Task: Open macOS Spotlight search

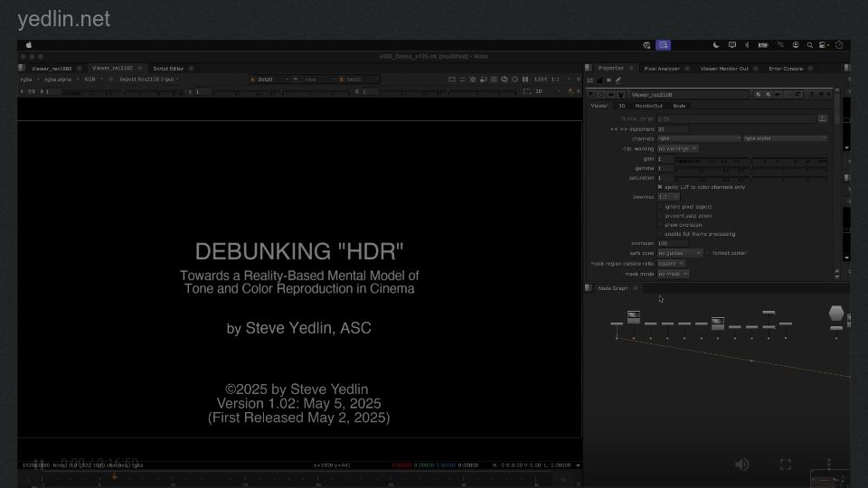Action: coord(809,45)
